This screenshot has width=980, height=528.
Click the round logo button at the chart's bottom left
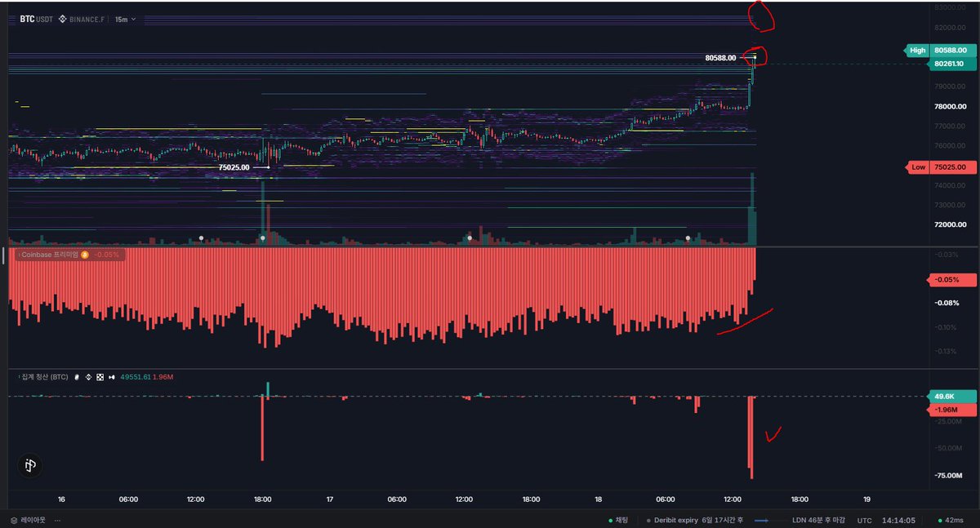30,465
